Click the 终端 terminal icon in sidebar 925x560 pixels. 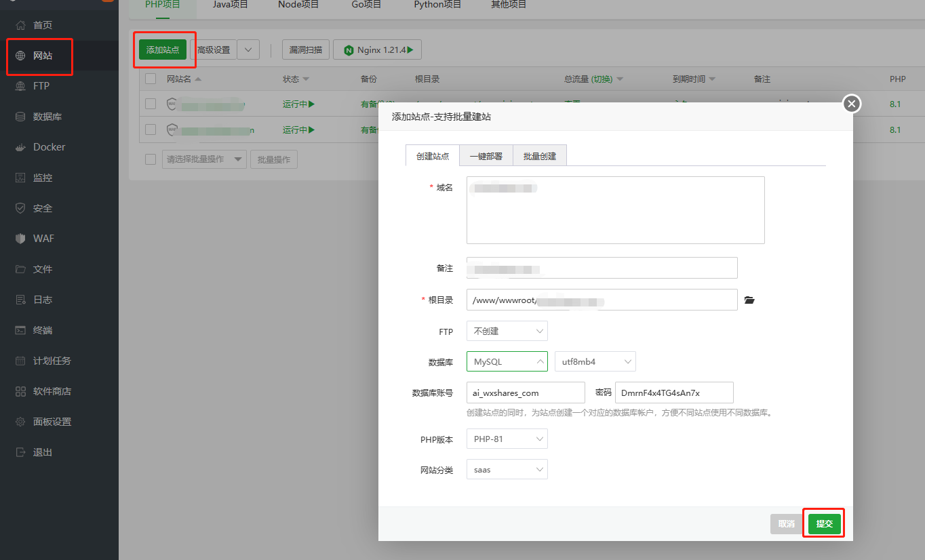coord(20,330)
